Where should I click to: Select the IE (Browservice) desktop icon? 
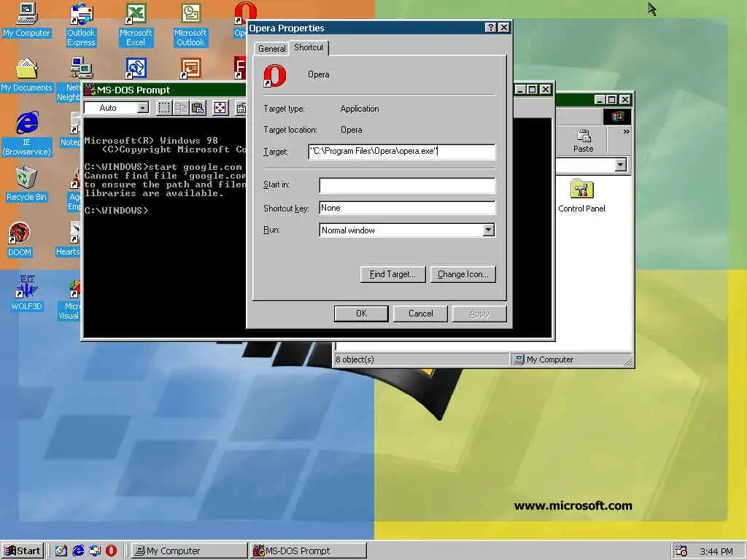[27, 133]
